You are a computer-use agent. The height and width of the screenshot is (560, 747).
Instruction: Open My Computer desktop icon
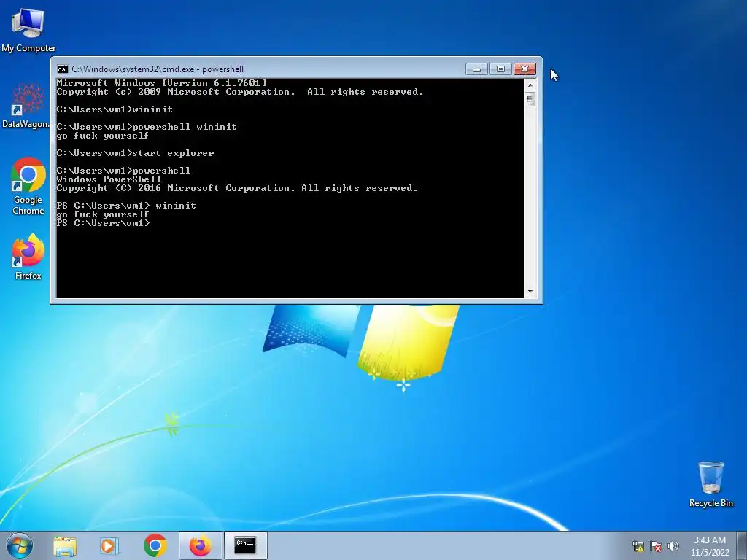point(28,30)
